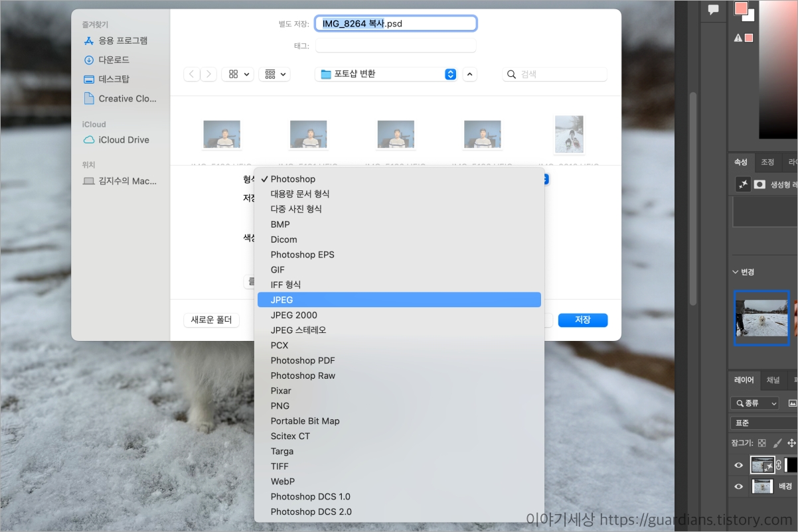Screen dimensions: 798x532
Task: Hide the generative layer eye icon
Action: (738, 466)
